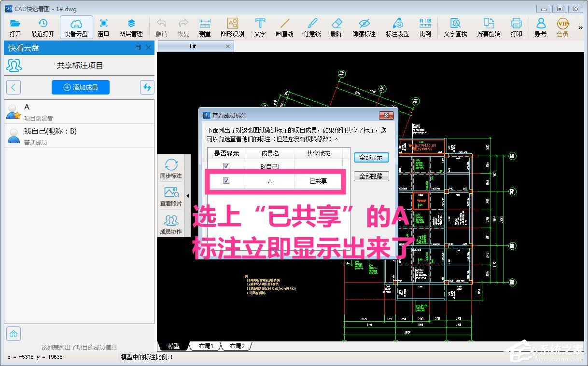Click the 屏幕旋转 screen rotate icon

(x=488, y=27)
